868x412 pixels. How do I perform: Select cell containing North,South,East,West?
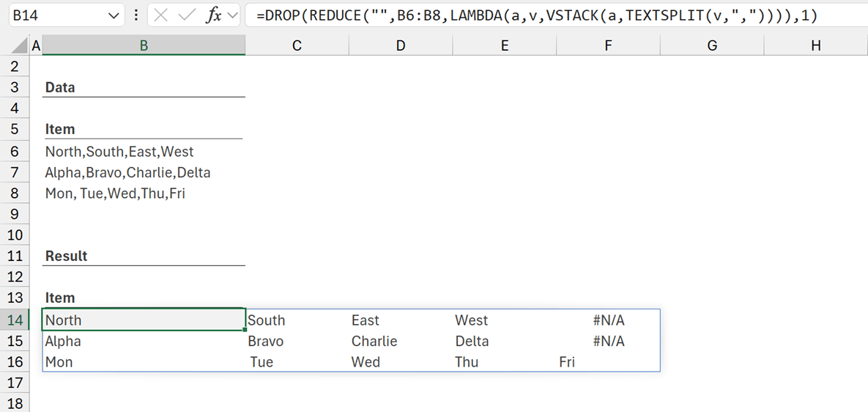click(x=119, y=152)
